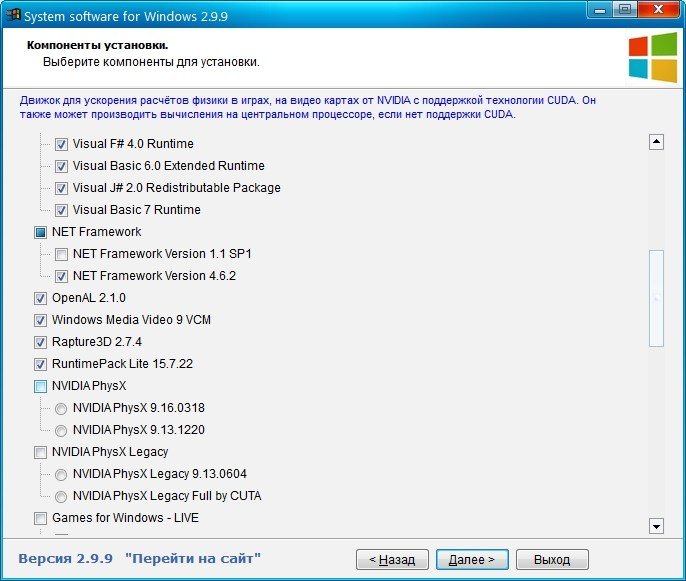Click the Версия 2.9.9 label
The image size is (686, 581).
click(66, 559)
